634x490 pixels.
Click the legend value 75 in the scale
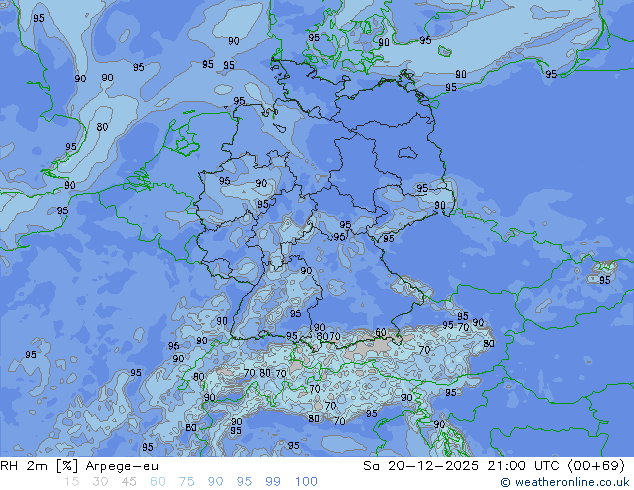(x=187, y=482)
